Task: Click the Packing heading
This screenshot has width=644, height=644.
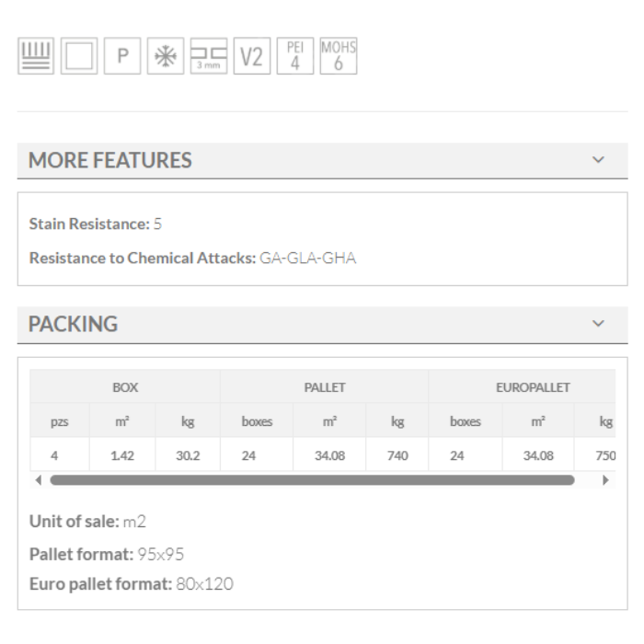Action: click(x=74, y=324)
